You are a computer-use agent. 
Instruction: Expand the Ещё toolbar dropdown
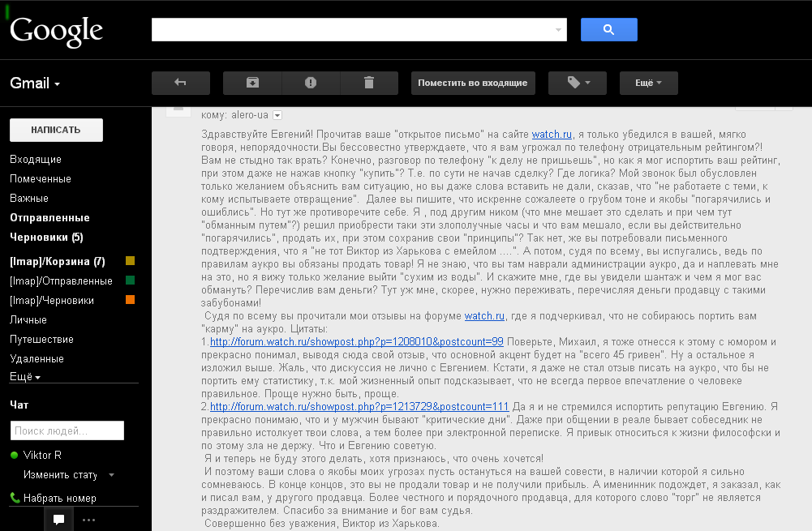[648, 83]
